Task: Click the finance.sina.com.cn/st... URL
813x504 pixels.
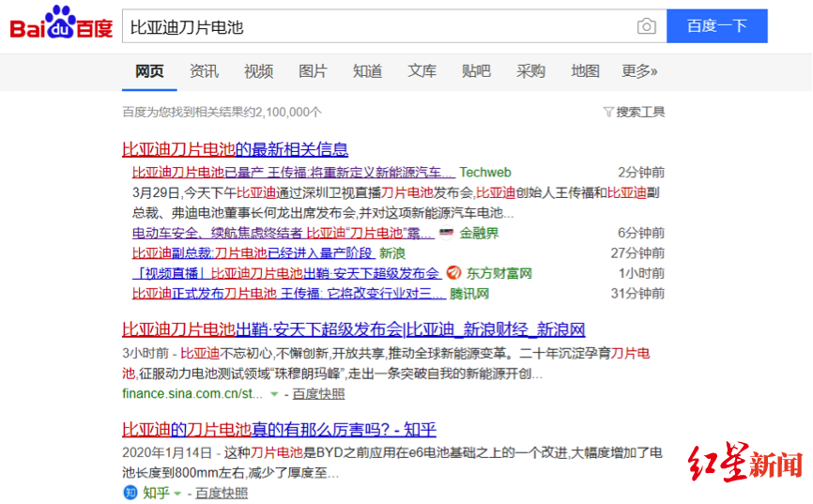Action: [192, 394]
